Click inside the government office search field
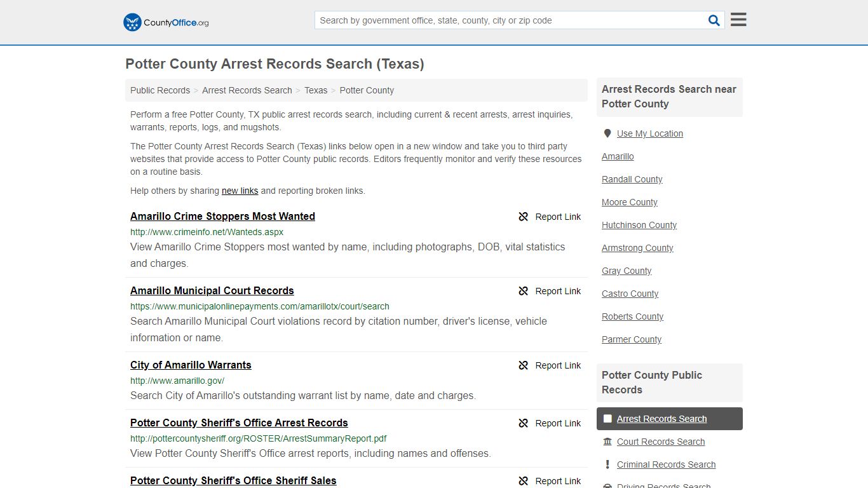Image resolution: width=868 pixels, height=488 pixels. [508, 20]
